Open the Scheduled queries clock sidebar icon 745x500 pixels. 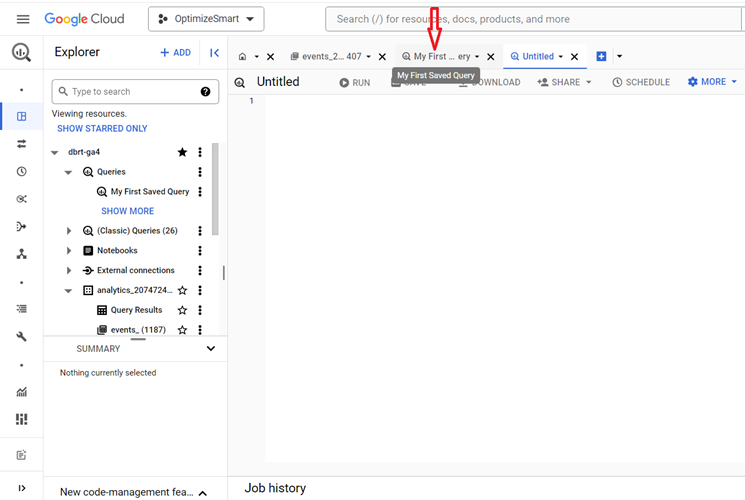click(x=21, y=171)
